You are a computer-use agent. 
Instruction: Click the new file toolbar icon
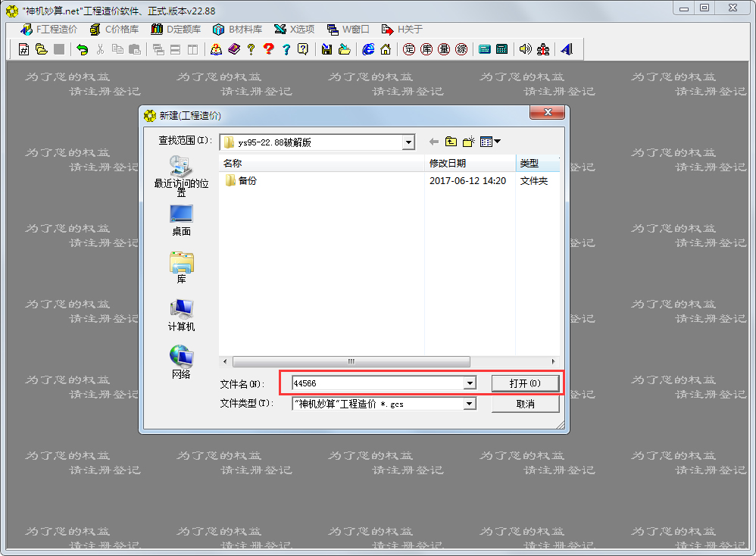(23, 49)
